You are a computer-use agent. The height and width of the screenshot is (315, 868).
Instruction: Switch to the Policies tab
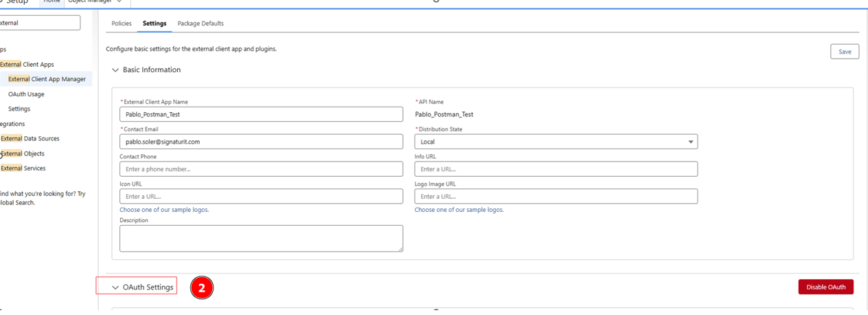tap(122, 23)
